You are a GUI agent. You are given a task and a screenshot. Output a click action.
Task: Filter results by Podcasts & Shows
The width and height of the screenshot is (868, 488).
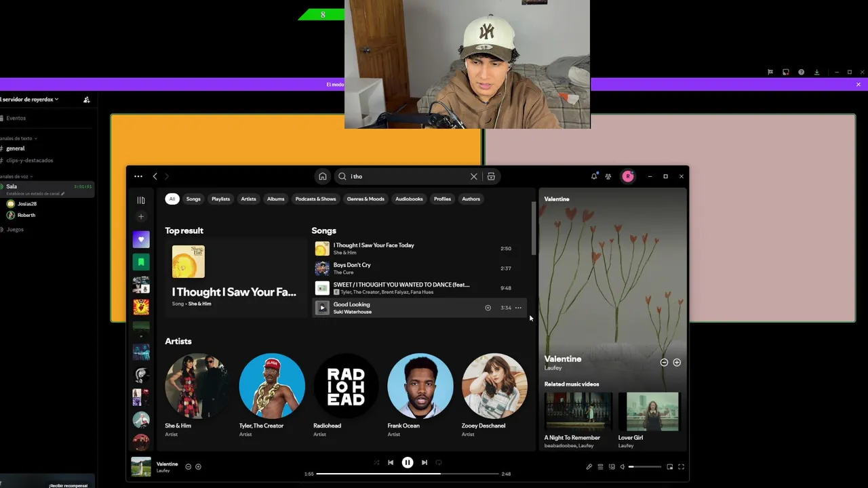tap(315, 199)
